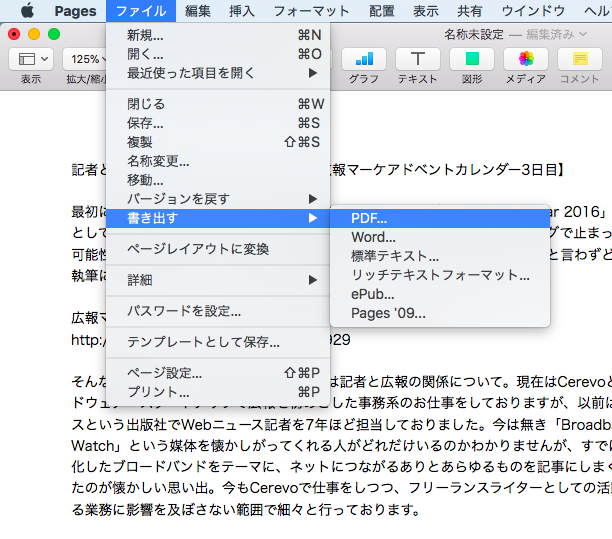Expand the バージョンを戻す submenu
The height and width of the screenshot is (539, 612).
(178, 198)
